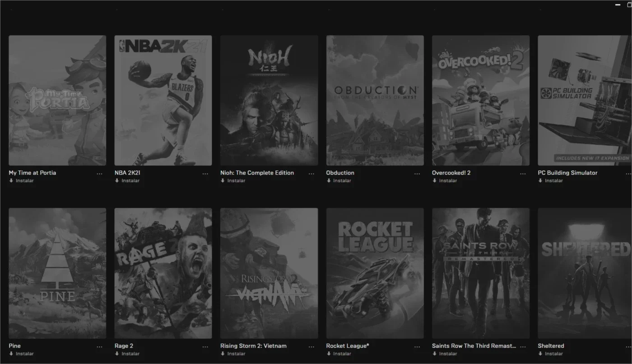Screen dimensions: 632x364
Task: Show more options for Rising Storm 2: Vietnam
Action: [311, 347]
